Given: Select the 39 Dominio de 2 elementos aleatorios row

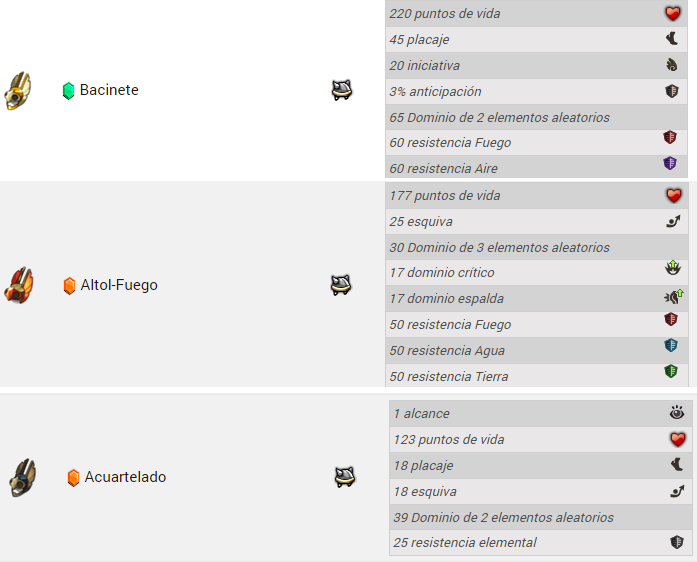Looking at the screenshot, I should click(541, 517).
